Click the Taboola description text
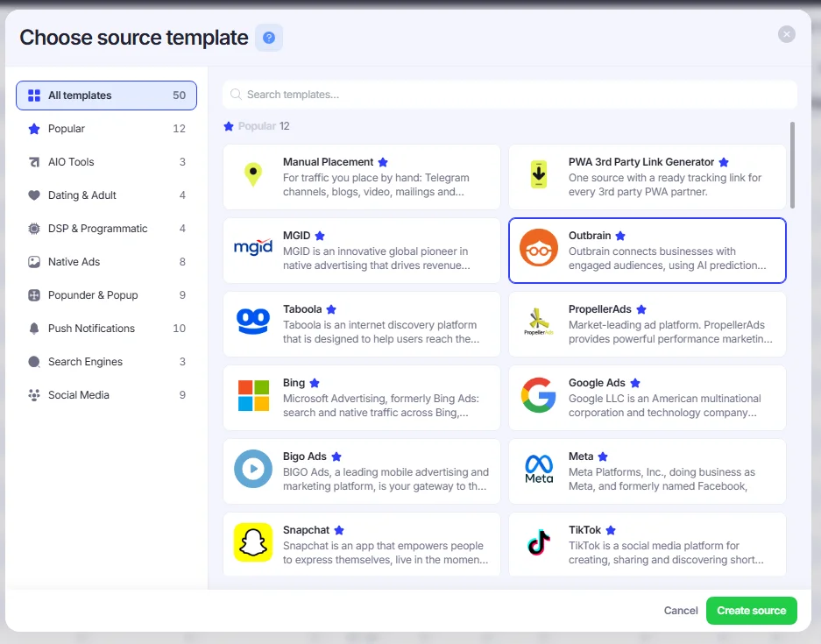The height and width of the screenshot is (644, 821). pos(380,332)
